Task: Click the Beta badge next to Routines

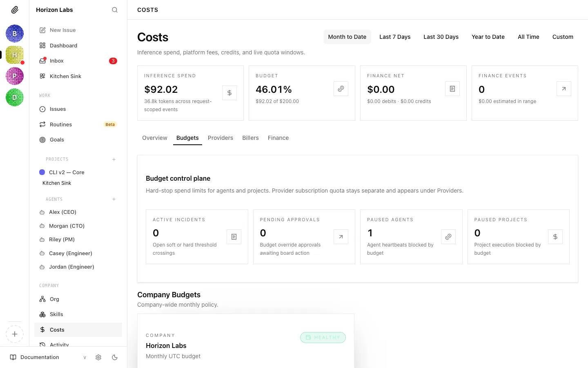Action: pyautogui.click(x=110, y=125)
